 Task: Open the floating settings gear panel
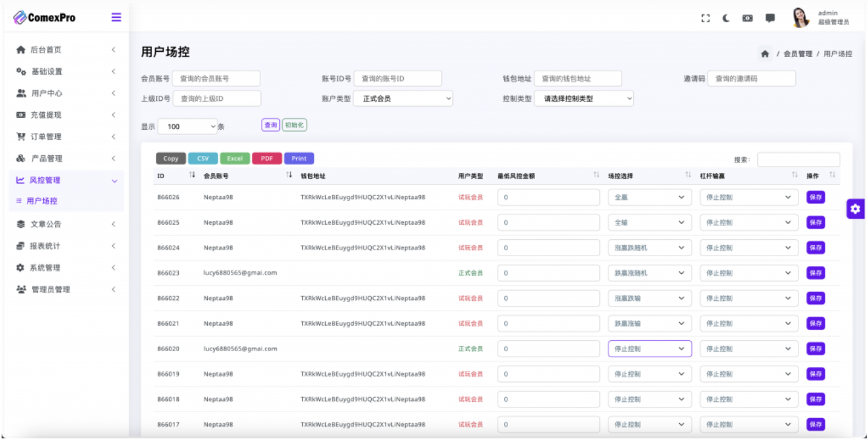(x=856, y=209)
